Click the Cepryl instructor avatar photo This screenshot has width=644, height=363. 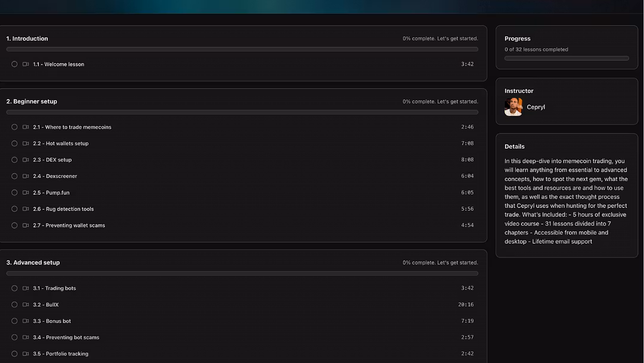(x=513, y=107)
